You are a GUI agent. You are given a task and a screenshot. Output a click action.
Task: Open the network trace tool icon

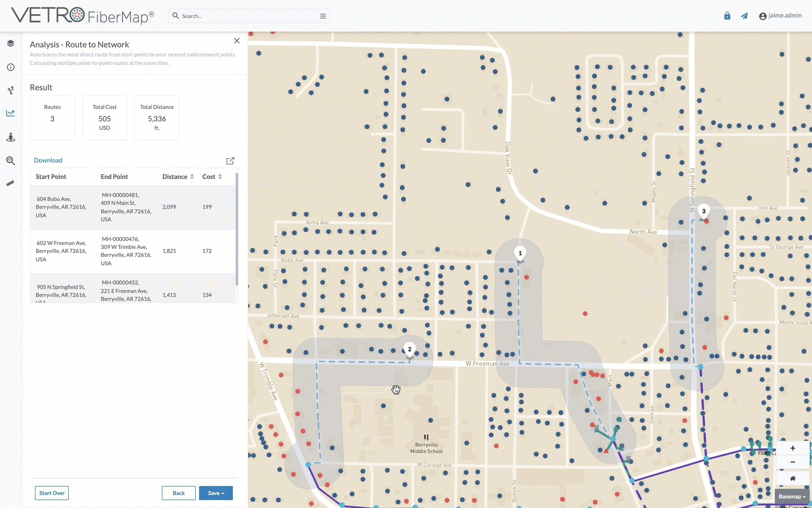click(x=10, y=90)
